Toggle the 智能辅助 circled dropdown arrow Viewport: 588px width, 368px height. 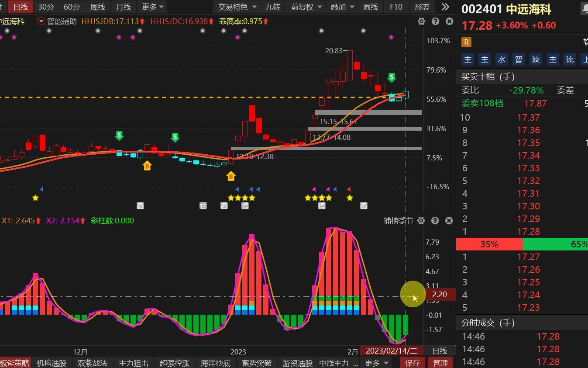tap(41, 21)
